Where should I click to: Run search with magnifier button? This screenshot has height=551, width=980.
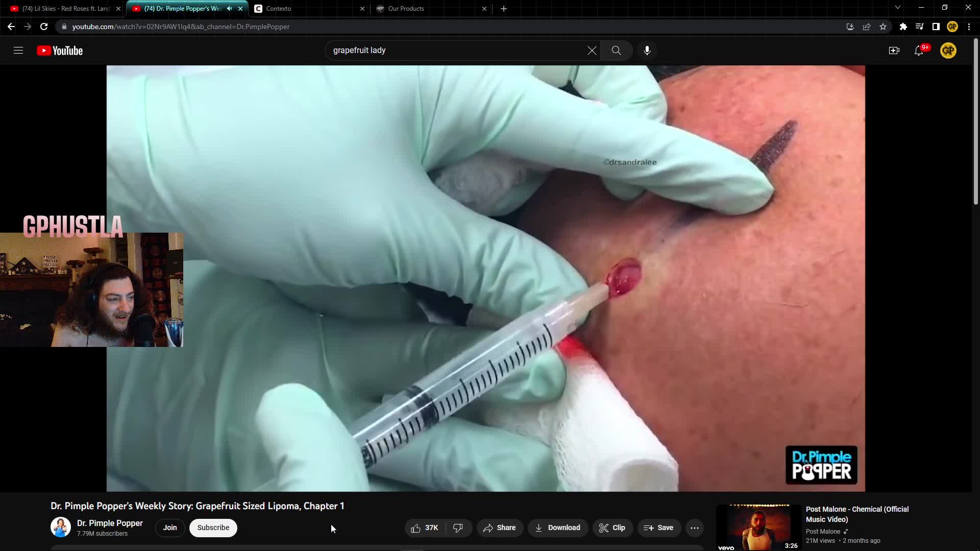(x=616, y=51)
